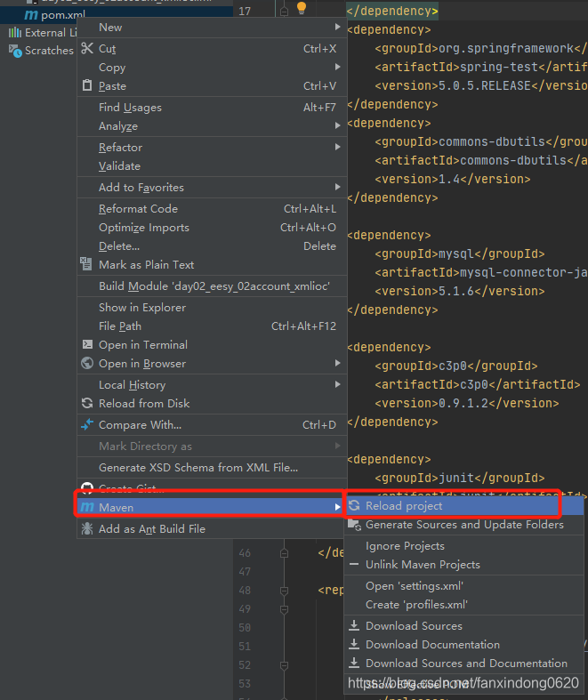
Task: Click the junit groupId line
Action: [x=460, y=478]
